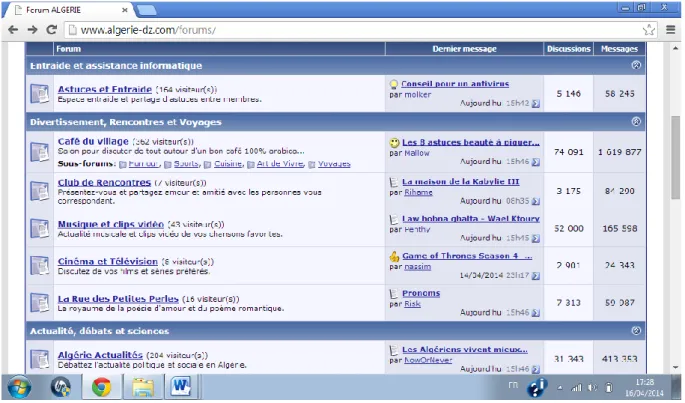Open Musique et clips vidéo forum link

111,224
